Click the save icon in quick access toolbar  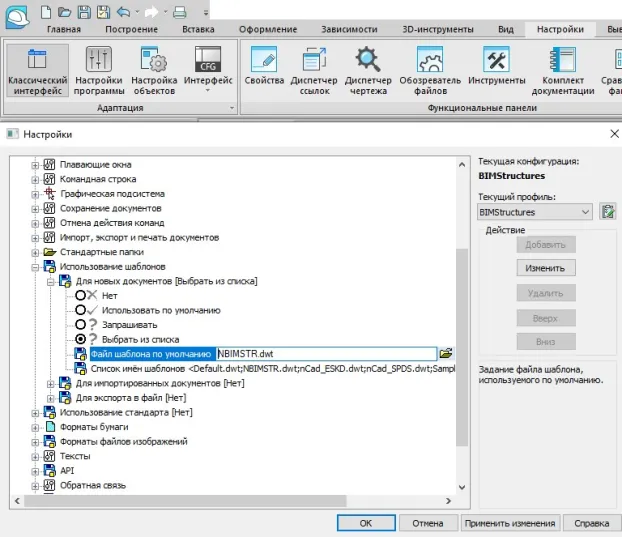coord(84,12)
